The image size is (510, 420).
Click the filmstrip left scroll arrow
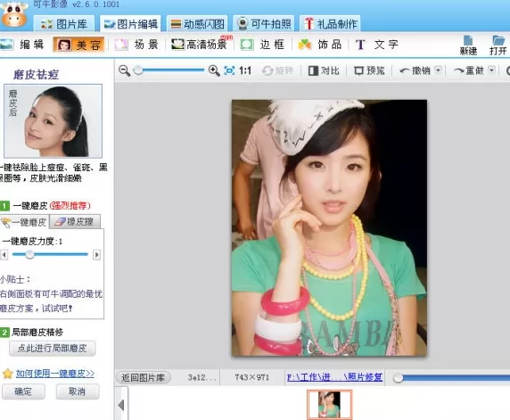click(121, 406)
